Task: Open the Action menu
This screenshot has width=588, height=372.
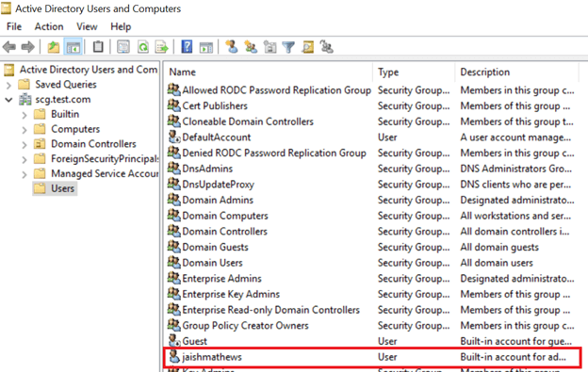Action: (x=49, y=26)
